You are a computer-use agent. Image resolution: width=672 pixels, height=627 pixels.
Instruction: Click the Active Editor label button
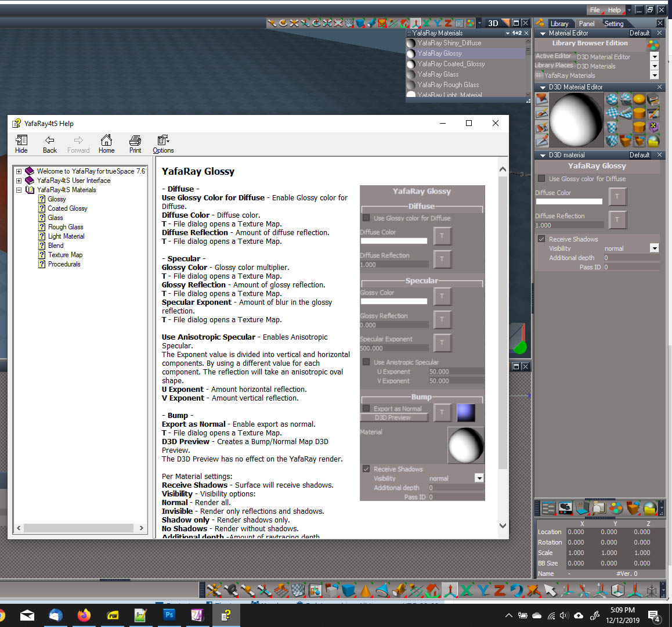point(554,56)
